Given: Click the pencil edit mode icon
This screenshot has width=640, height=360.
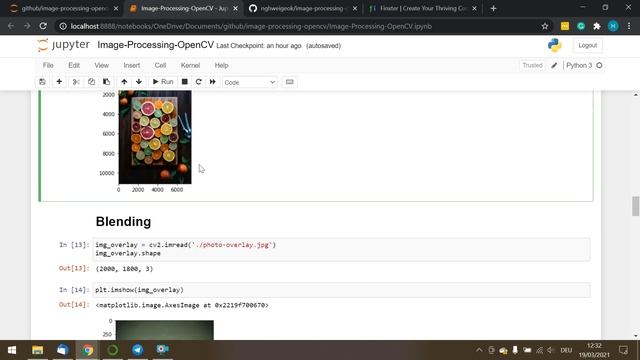Looking at the screenshot, I should [x=554, y=65].
